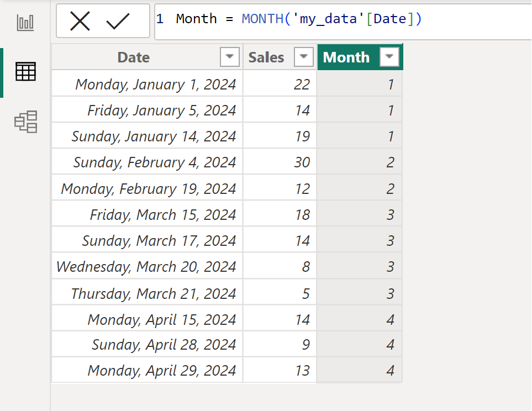Click line number 1 in the formula bar

160,18
